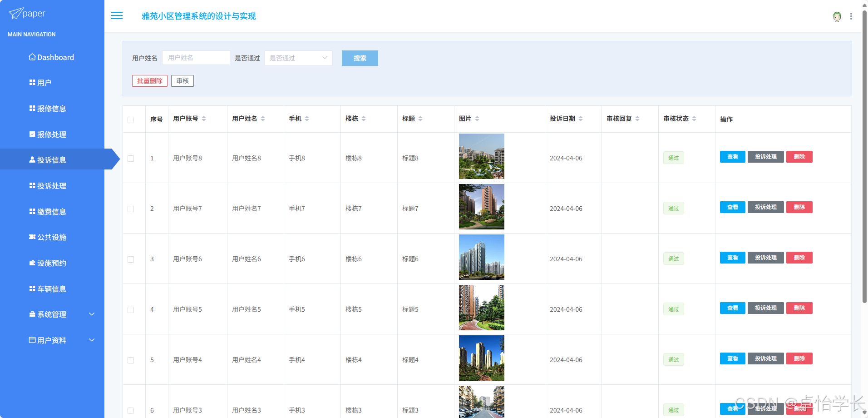The width and height of the screenshot is (868, 418).
Task: Click the paper plane logo icon
Action: 15,14
